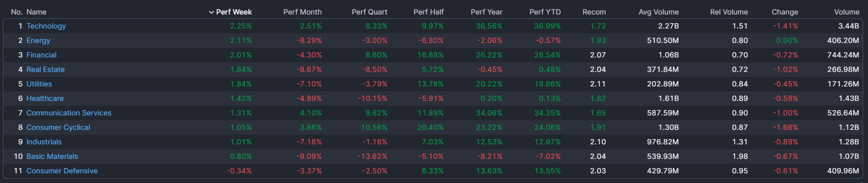Screen dimensions: 868x183
Task: Open Real Estate sector details
Action: pos(45,70)
